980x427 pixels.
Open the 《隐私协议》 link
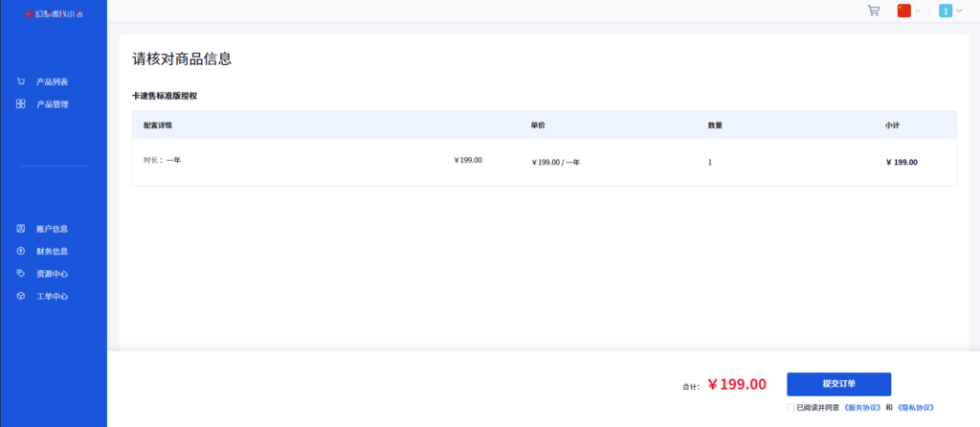click(915, 408)
